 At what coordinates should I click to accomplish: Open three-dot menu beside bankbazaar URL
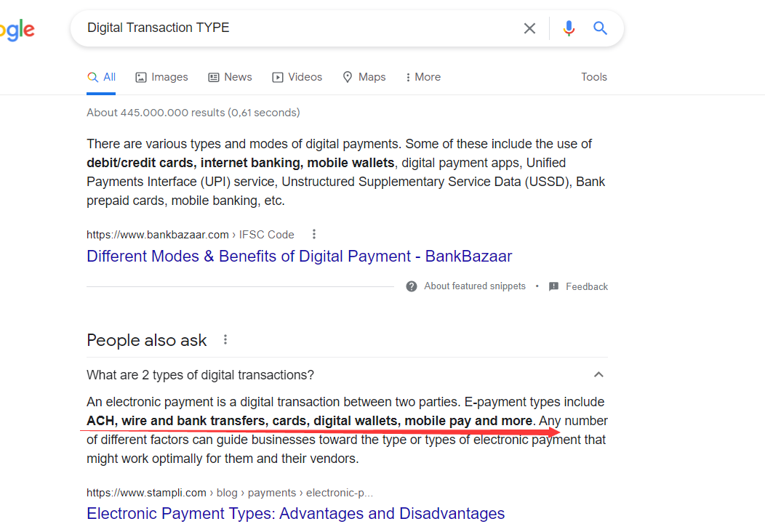click(314, 234)
